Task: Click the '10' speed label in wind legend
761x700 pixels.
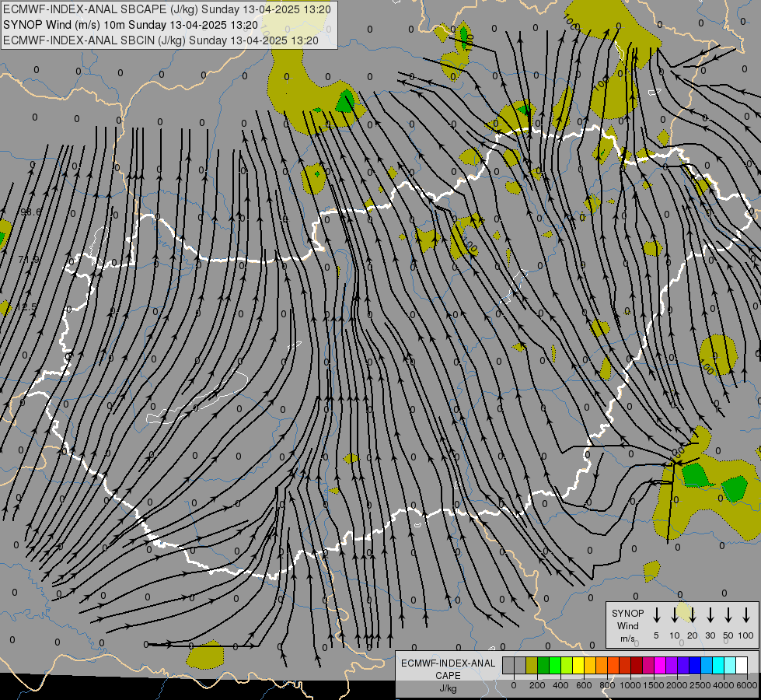Action: (x=675, y=635)
